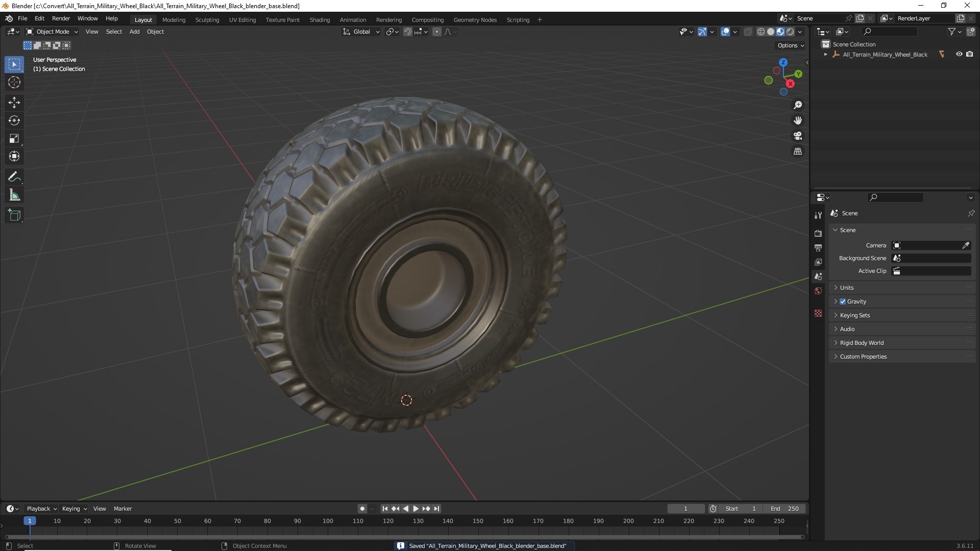
Task: Toggle the Gravity checkbox
Action: 843,302
